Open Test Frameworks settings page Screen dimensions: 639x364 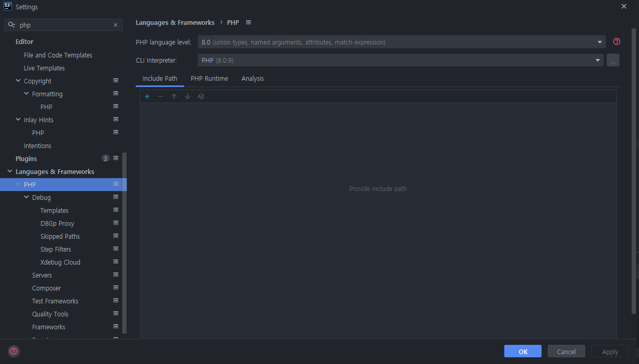pyautogui.click(x=55, y=301)
